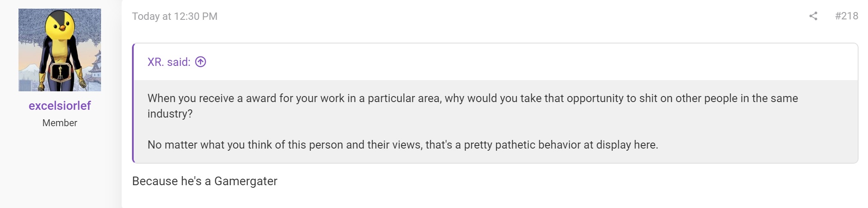The image size is (868, 208).
Task: Open the excelsiorlef username profile link
Action: (60, 106)
